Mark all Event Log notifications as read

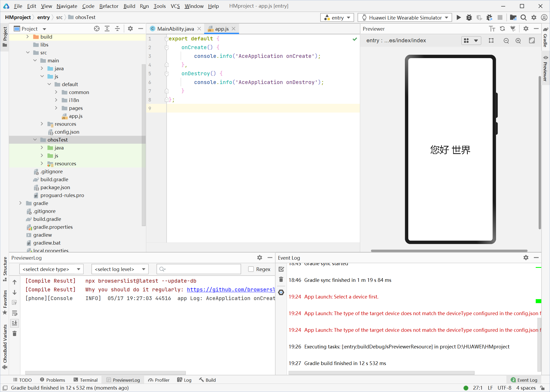click(281, 269)
